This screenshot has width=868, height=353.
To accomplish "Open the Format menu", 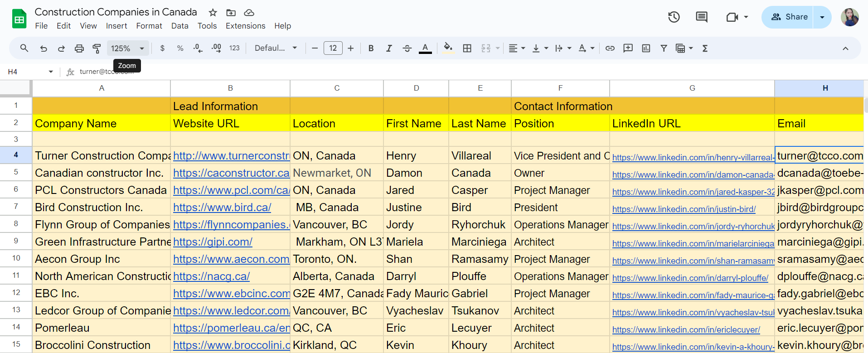I will [149, 26].
